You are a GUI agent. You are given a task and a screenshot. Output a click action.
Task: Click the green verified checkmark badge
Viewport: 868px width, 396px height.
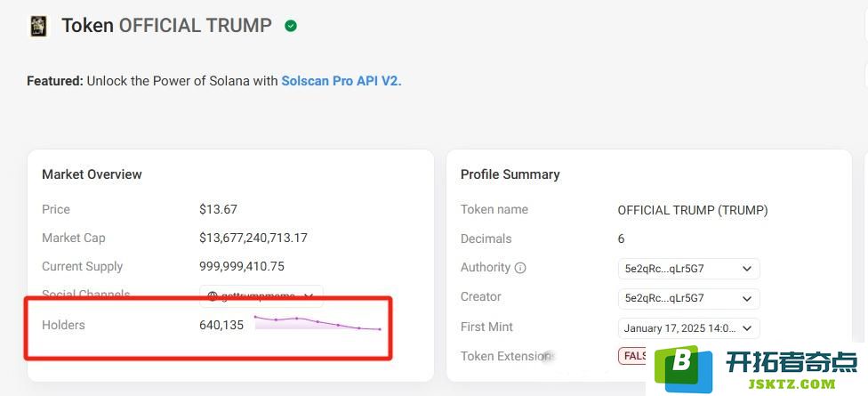pos(291,26)
